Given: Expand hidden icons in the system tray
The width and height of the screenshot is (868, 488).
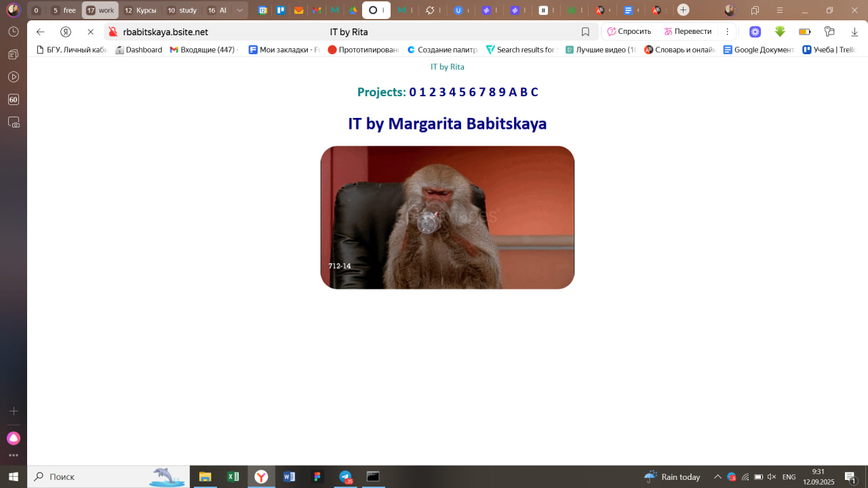Looking at the screenshot, I should (717, 476).
